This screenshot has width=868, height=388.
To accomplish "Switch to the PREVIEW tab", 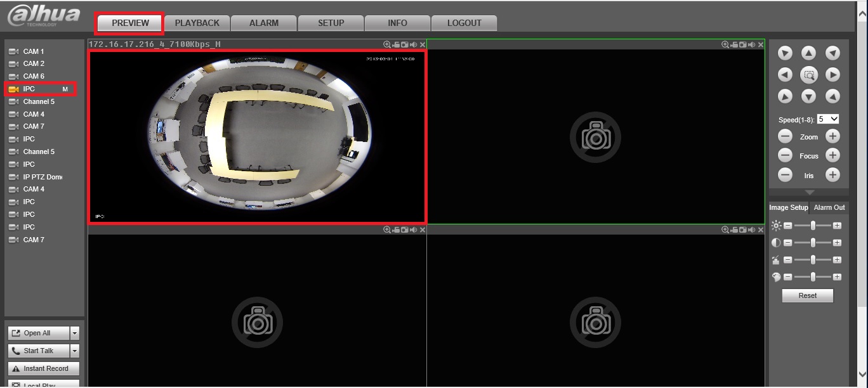I will pyautogui.click(x=131, y=23).
